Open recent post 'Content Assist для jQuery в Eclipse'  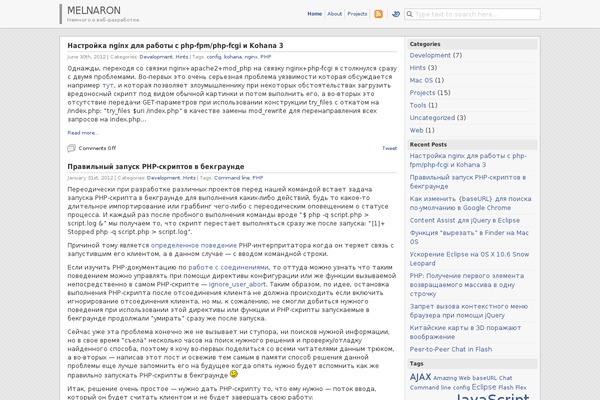465,220
